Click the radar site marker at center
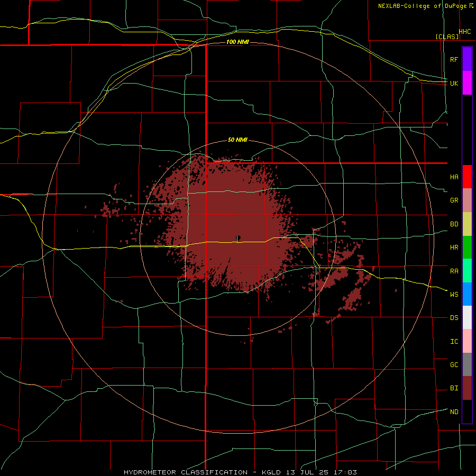 coord(239,239)
